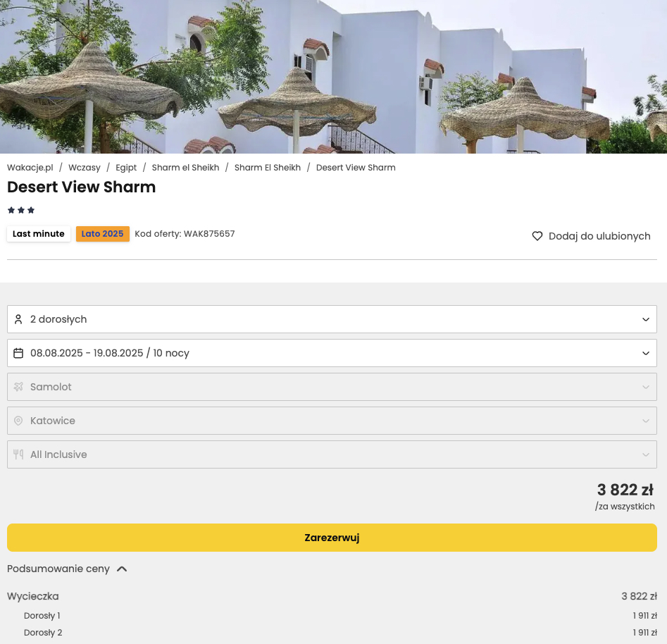Click Desert View Sharm breadcrumb item

[356, 168]
